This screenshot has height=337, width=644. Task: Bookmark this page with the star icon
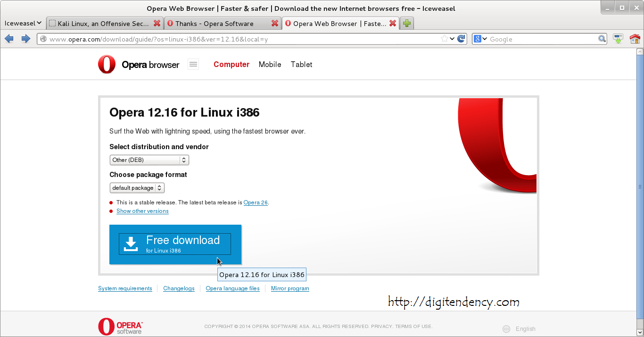click(444, 39)
